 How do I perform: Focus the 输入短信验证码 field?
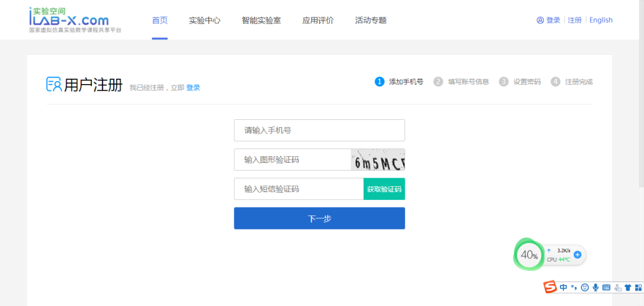299,189
